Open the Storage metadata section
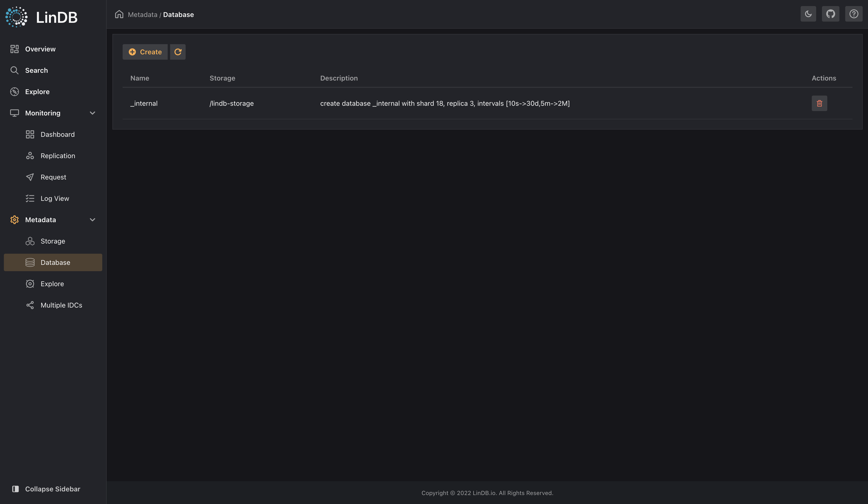The width and height of the screenshot is (868, 504). (x=53, y=241)
